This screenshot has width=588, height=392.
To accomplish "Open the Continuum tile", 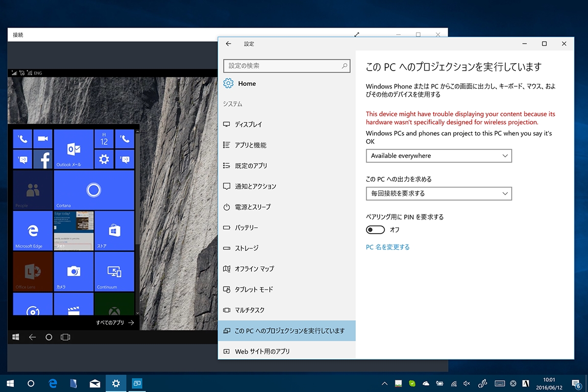I will tap(114, 271).
